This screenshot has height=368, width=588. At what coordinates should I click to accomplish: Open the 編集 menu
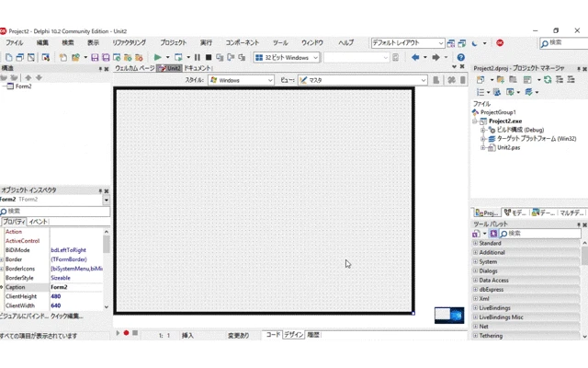pos(42,43)
